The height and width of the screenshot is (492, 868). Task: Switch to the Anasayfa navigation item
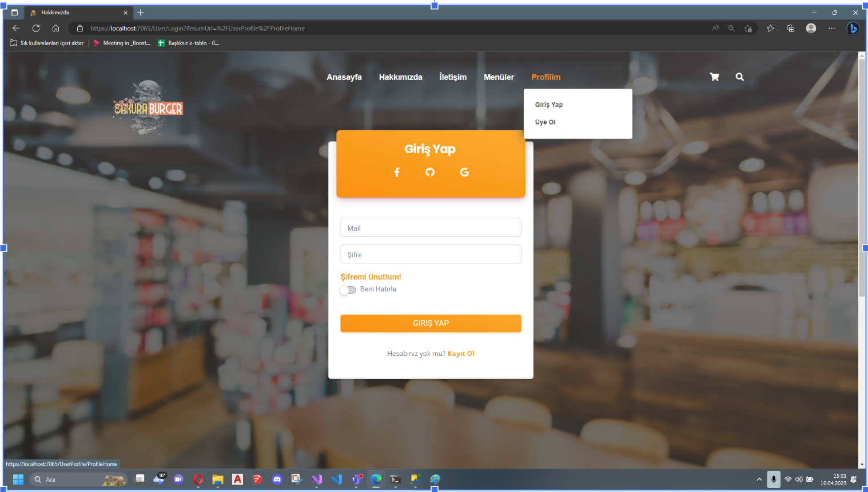344,77
